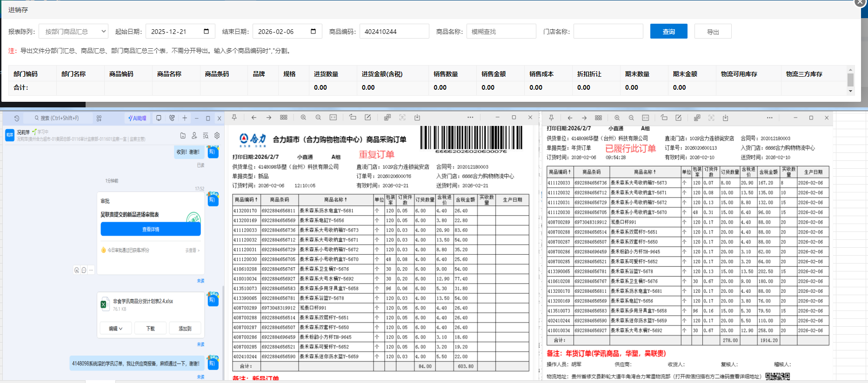This screenshot has width=868, height=383.
Task: Click the 门店名称 store name field
Action: [x=608, y=32]
